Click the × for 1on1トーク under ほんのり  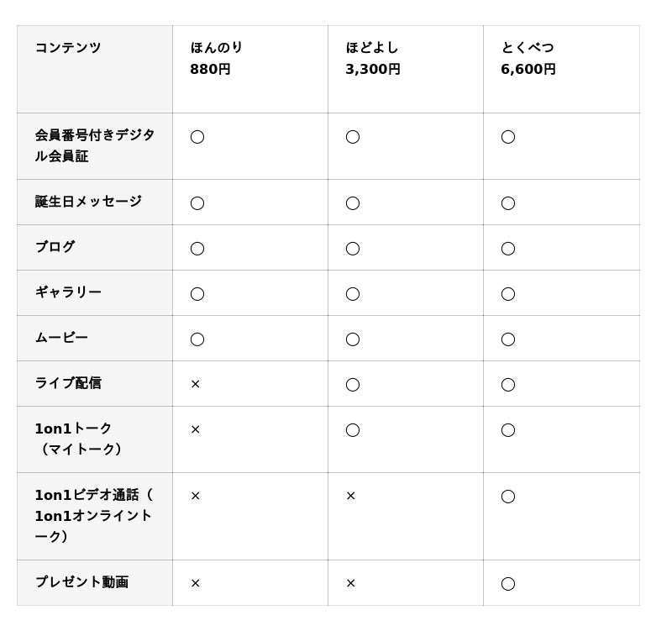[x=195, y=429]
